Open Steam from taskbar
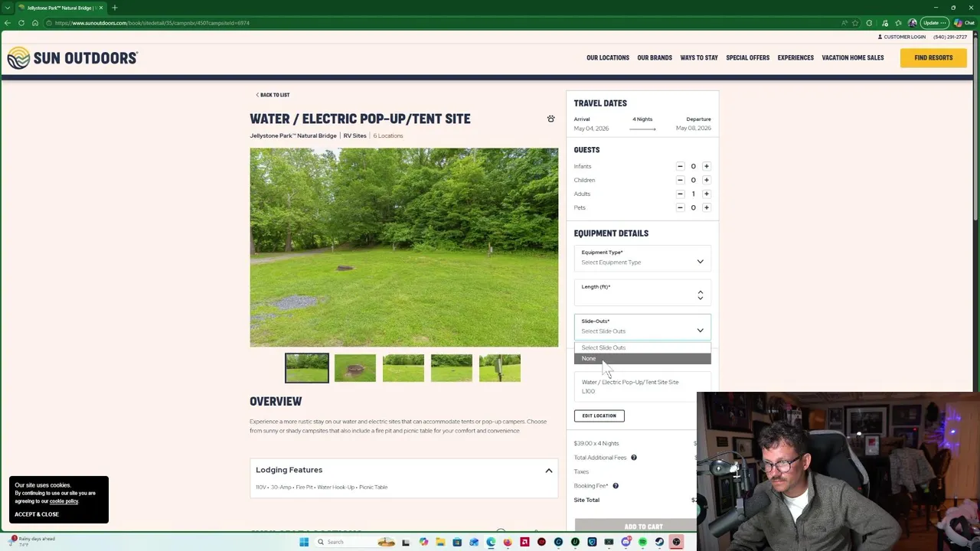 click(660, 542)
